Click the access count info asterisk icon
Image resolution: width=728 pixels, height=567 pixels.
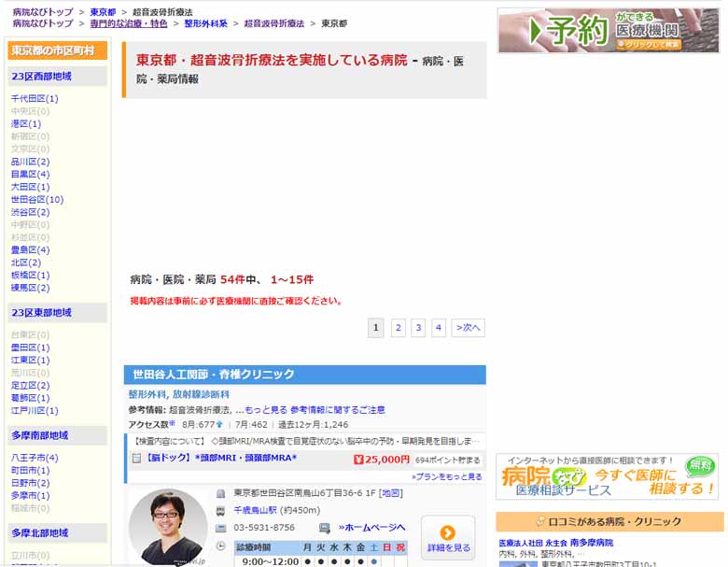click(x=172, y=423)
